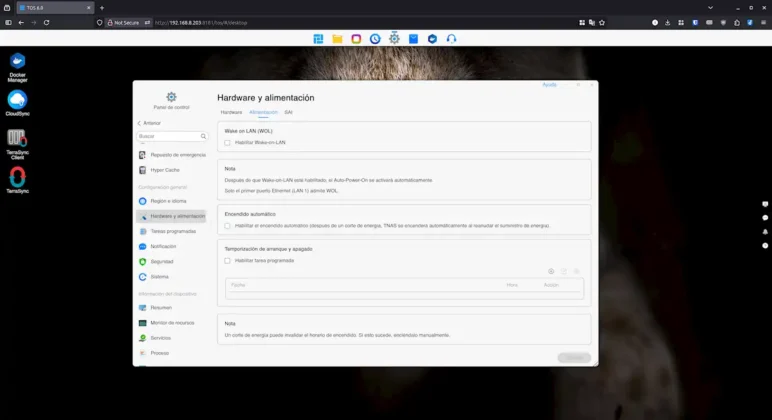The height and width of the screenshot is (420, 772).
Task: Open Monitor de recursos in sidebar
Action: coord(172,323)
